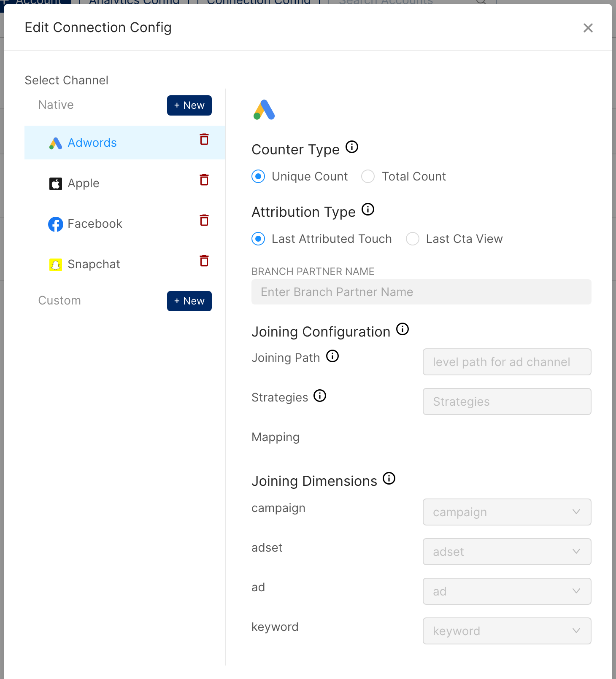Select Total Count radio button

tap(368, 176)
